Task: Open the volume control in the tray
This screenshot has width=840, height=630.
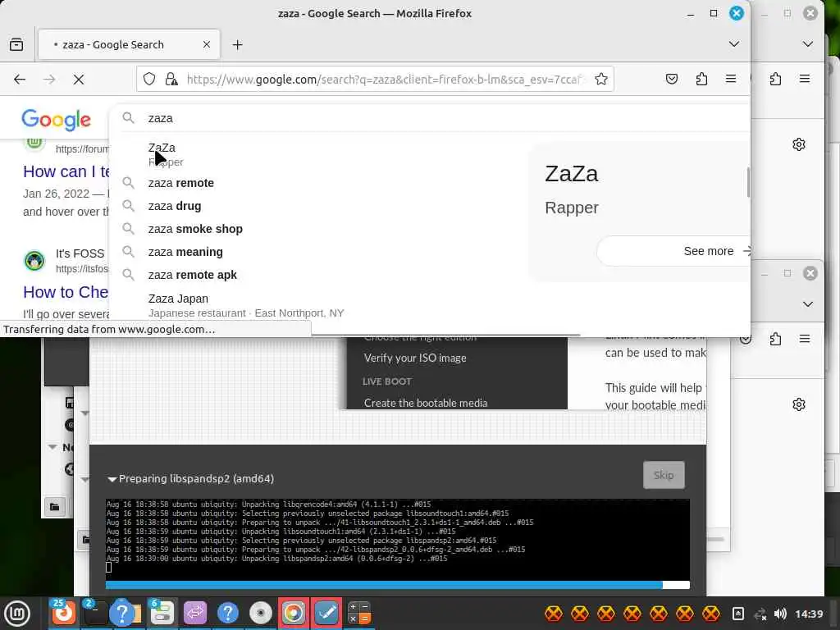Action: pos(781,614)
